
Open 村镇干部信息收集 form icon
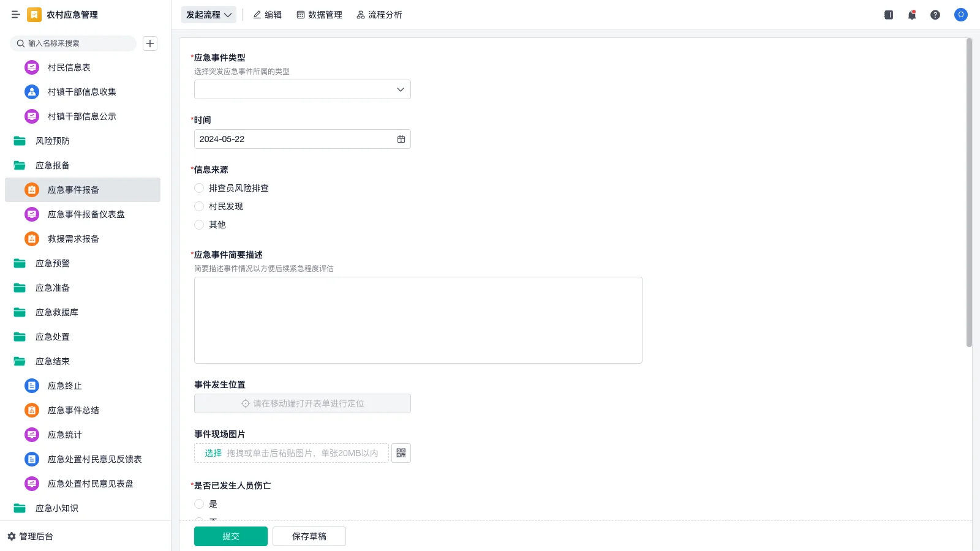click(32, 92)
